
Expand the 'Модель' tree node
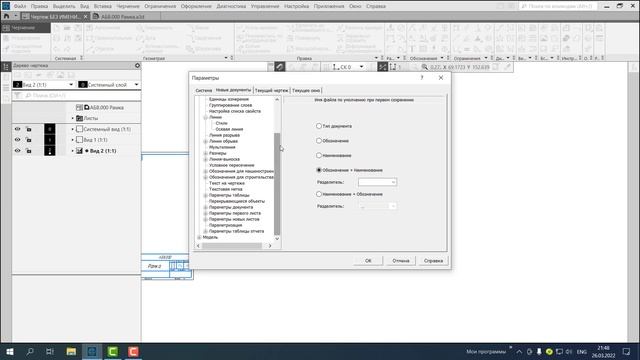click(199, 237)
